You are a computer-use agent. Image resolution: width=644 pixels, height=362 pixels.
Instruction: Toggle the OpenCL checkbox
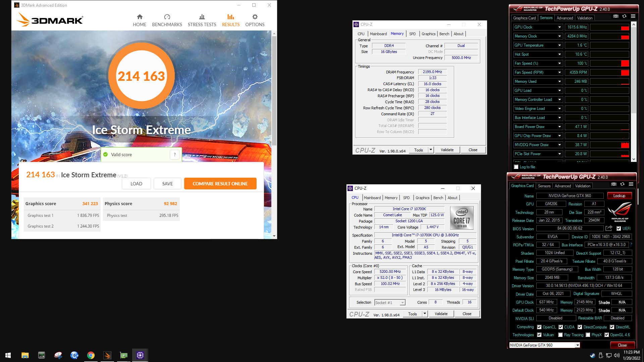pos(539,327)
